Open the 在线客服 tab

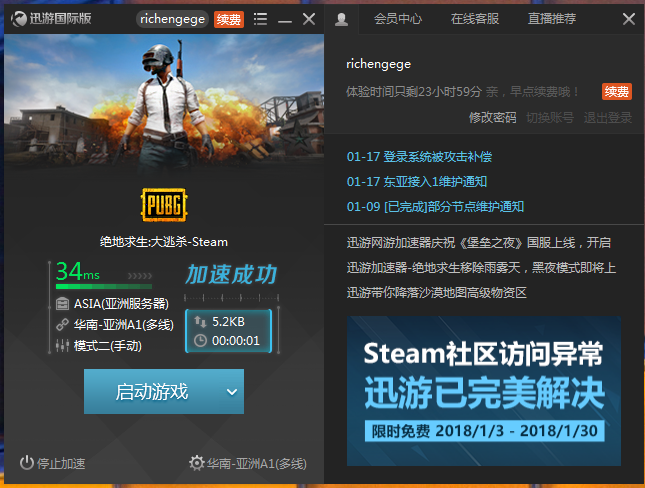click(475, 19)
